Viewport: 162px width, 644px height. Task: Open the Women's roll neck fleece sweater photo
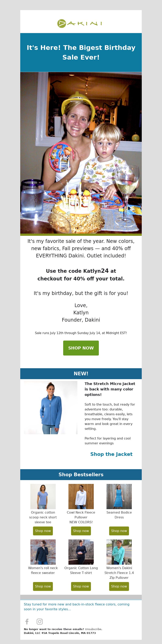click(43, 552)
